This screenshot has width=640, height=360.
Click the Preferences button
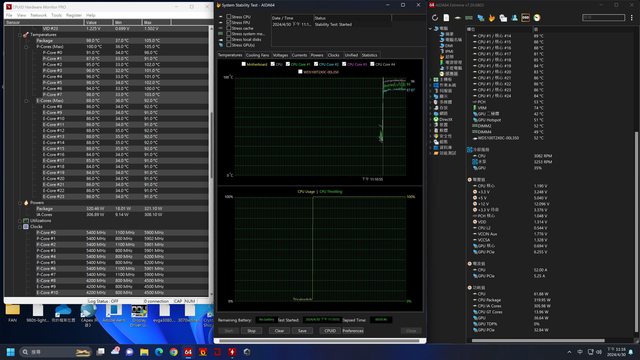point(353,331)
